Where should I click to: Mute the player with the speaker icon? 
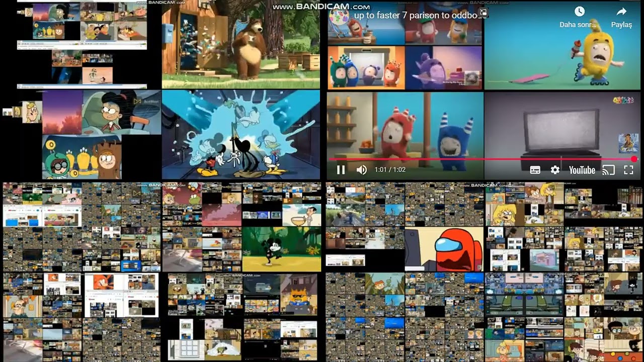point(361,170)
